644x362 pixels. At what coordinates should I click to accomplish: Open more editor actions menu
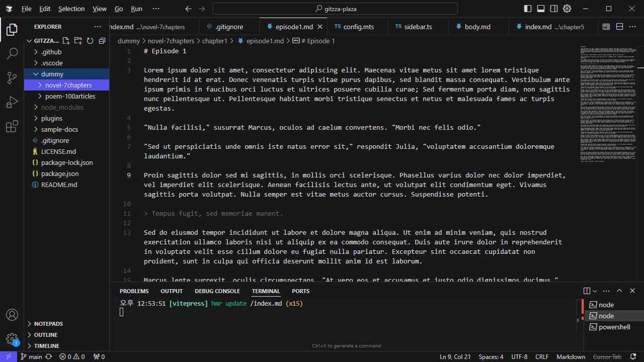[632, 27]
